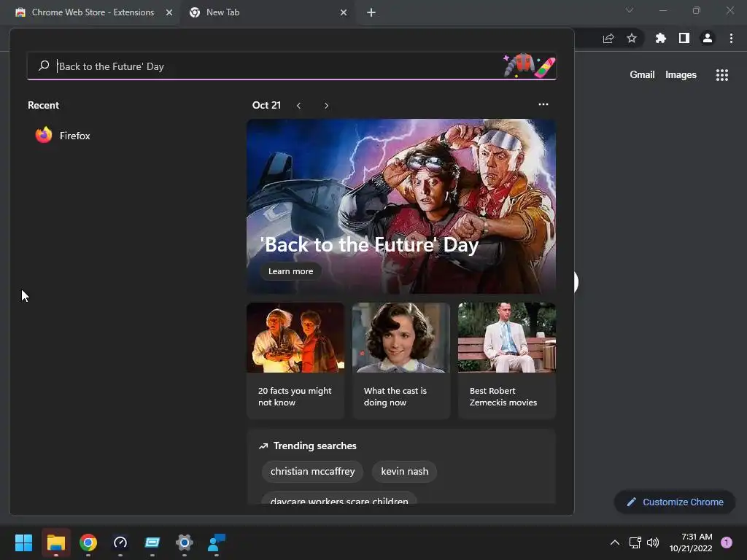Switch to Chrome Web Store - Extensions tab
Screen dimensions: 747x560
point(93,12)
